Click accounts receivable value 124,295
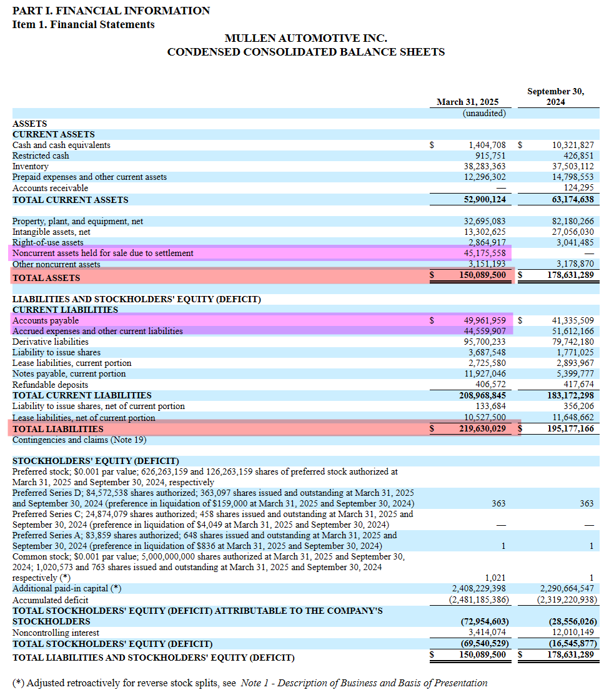The width and height of the screenshot is (614, 700). pos(579,188)
